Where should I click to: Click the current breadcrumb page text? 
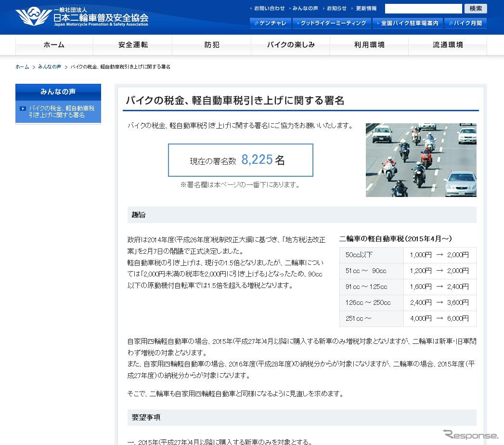coord(120,67)
